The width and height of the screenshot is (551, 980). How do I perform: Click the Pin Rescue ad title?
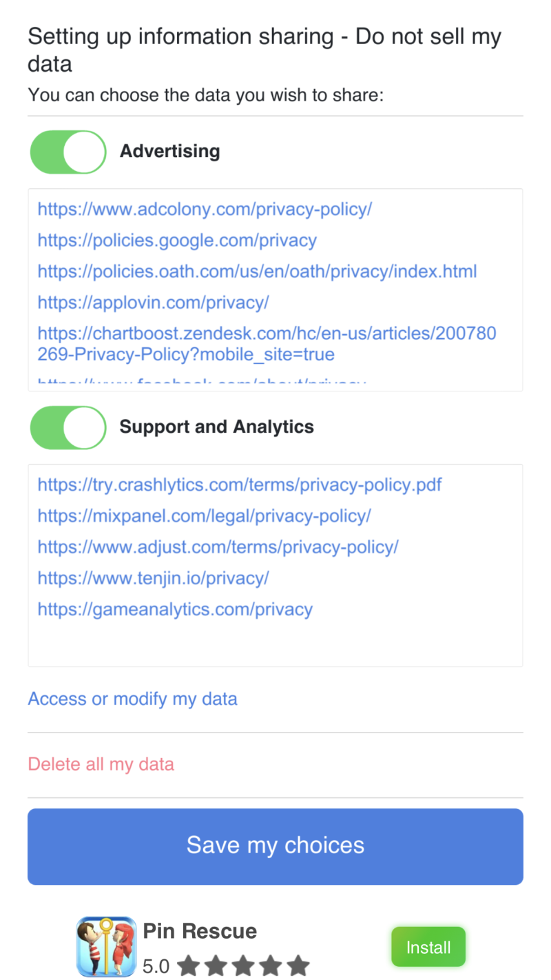(200, 931)
